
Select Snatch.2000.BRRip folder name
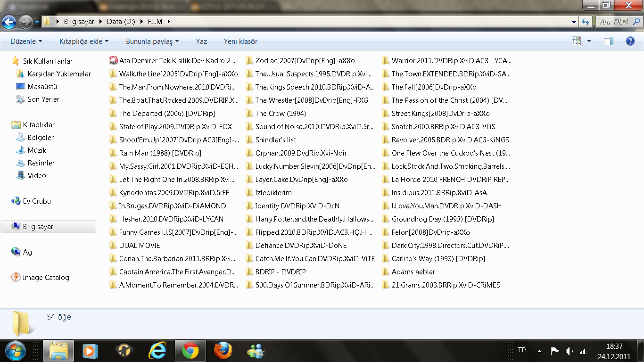[443, 127]
